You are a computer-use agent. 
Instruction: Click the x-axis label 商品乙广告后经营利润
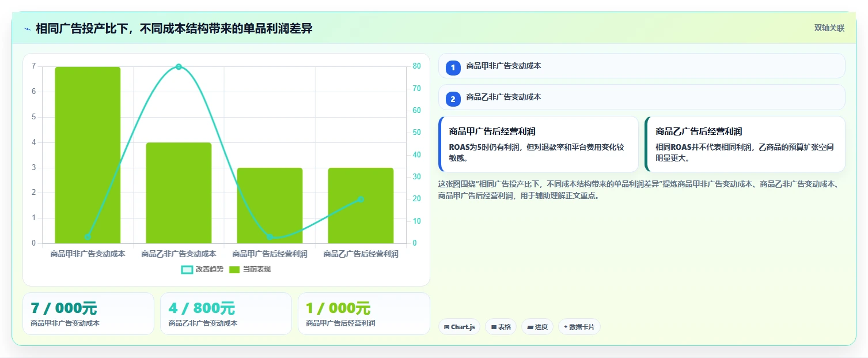361,254
